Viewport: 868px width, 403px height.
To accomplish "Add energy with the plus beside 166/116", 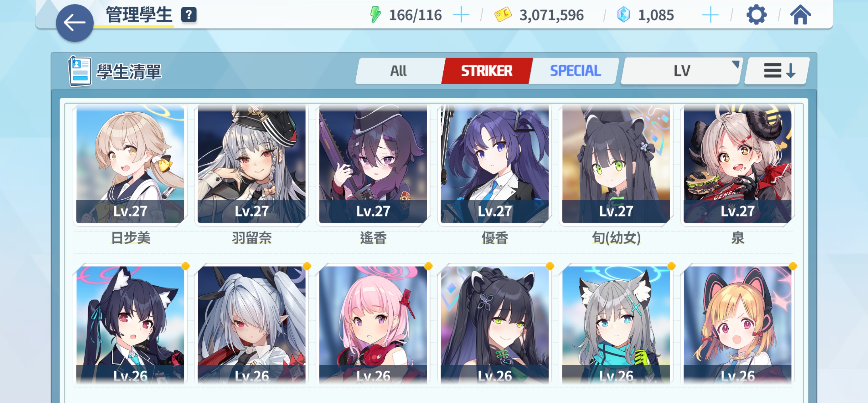I will point(461,15).
